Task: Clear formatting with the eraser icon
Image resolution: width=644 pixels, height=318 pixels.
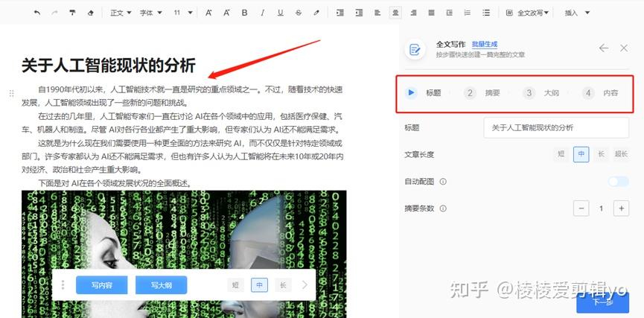Action: coord(91,13)
